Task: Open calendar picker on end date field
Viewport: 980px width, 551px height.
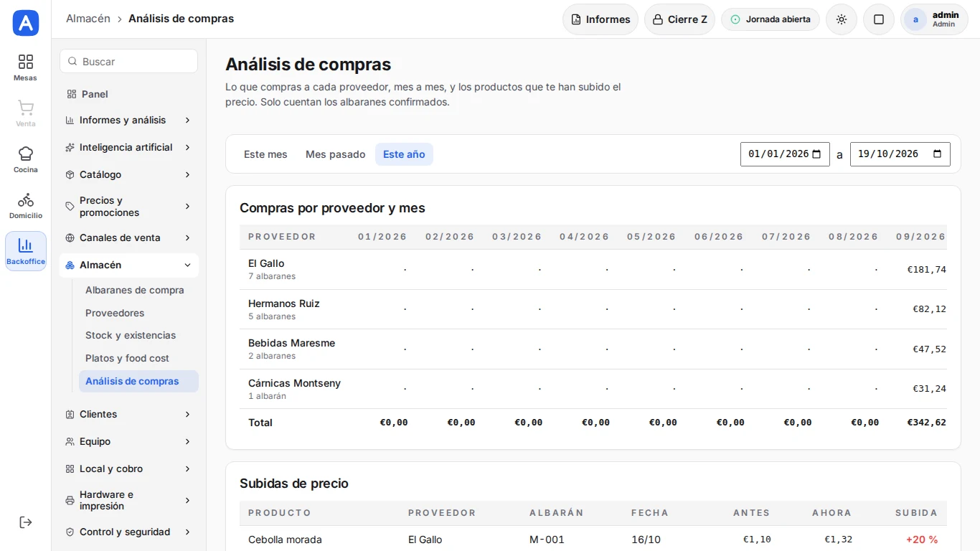Action: point(937,154)
